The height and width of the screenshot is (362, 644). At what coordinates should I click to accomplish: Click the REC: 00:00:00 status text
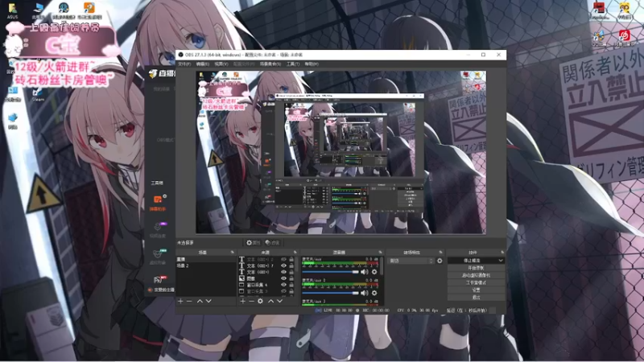(x=375, y=311)
